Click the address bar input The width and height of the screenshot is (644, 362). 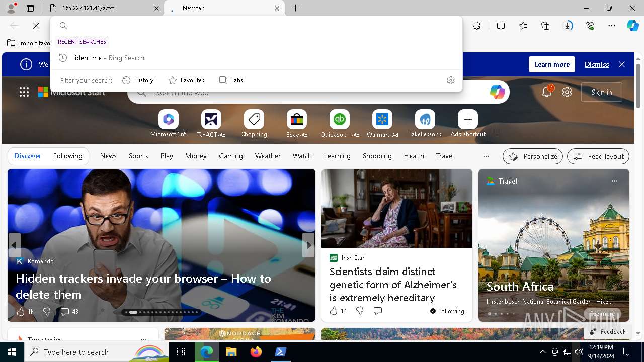256,26
